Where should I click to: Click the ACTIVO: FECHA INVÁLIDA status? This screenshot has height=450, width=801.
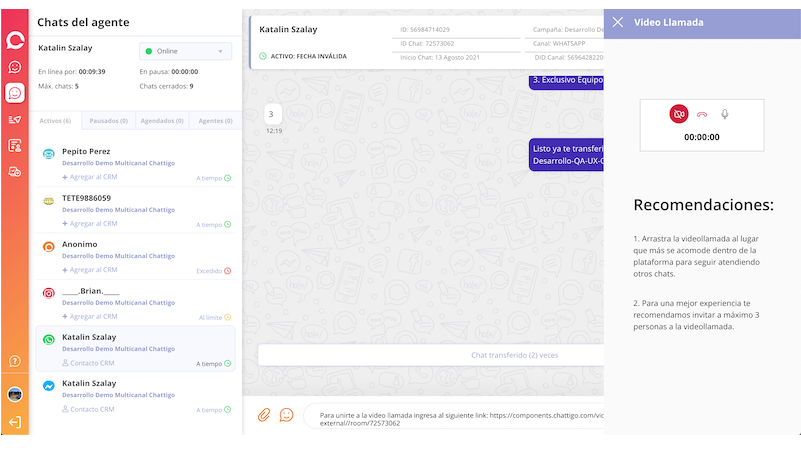(x=309, y=56)
